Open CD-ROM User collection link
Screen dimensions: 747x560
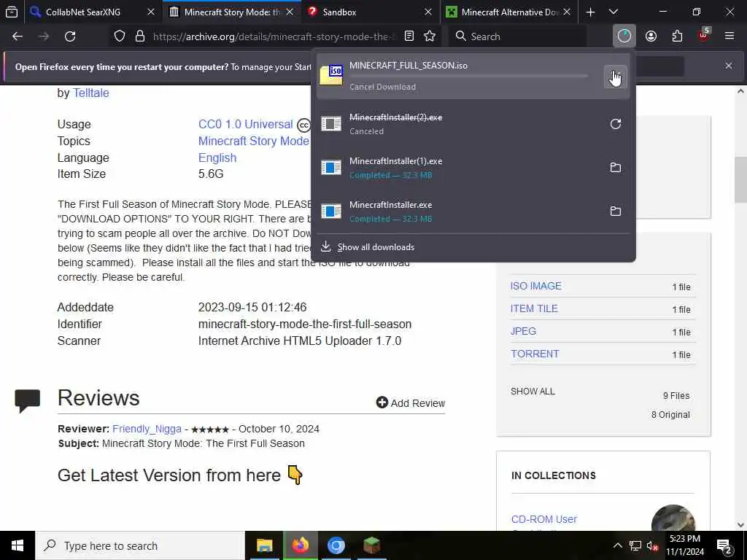[x=544, y=519]
